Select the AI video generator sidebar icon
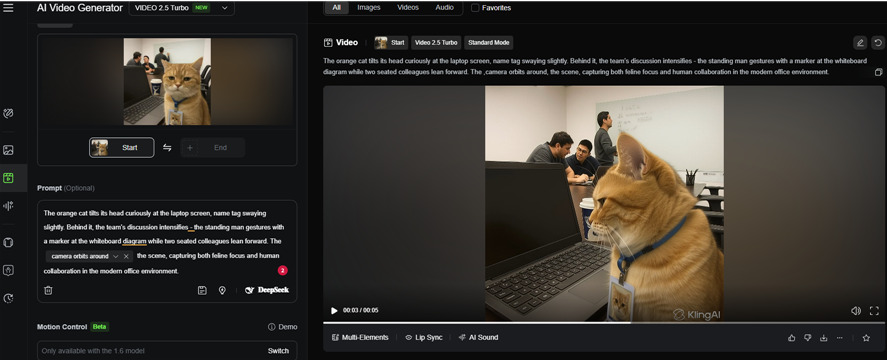Screen dimensions: 887x360 8,178
